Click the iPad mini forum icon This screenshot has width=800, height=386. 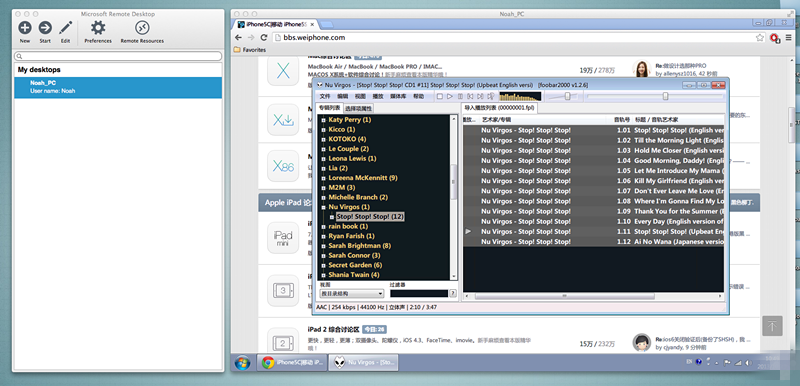283,238
